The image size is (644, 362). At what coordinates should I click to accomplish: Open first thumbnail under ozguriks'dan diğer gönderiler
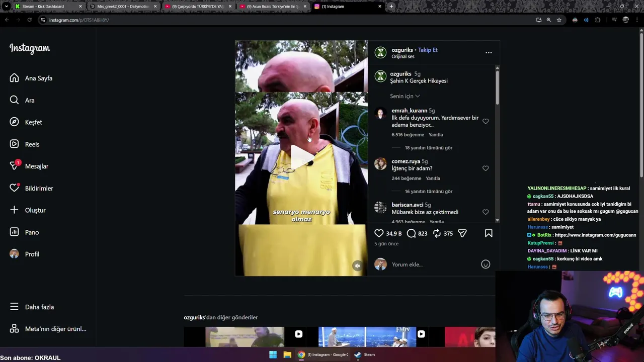click(x=245, y=337)
